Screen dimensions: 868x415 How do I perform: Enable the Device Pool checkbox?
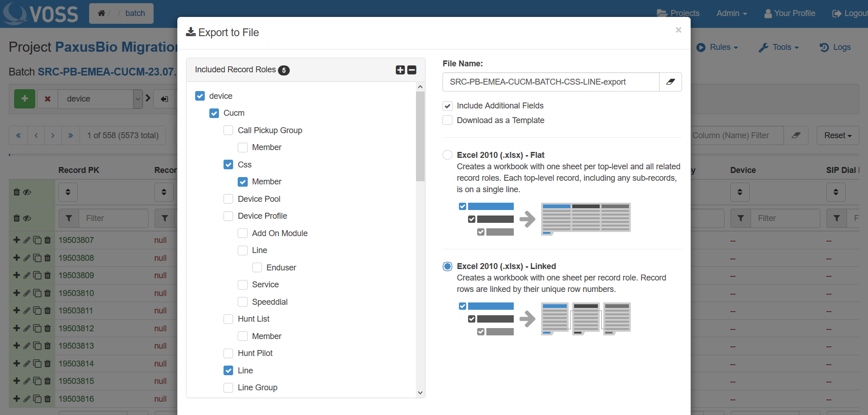click(x=229, y=199)
